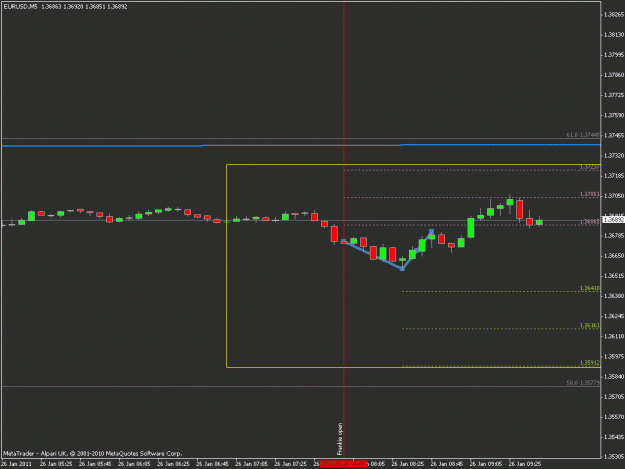Image resolution: width=625 pixels, height=469 pixels.
Task: Click the 26 Jan 08:45 time label
Action: pos(447,464)
